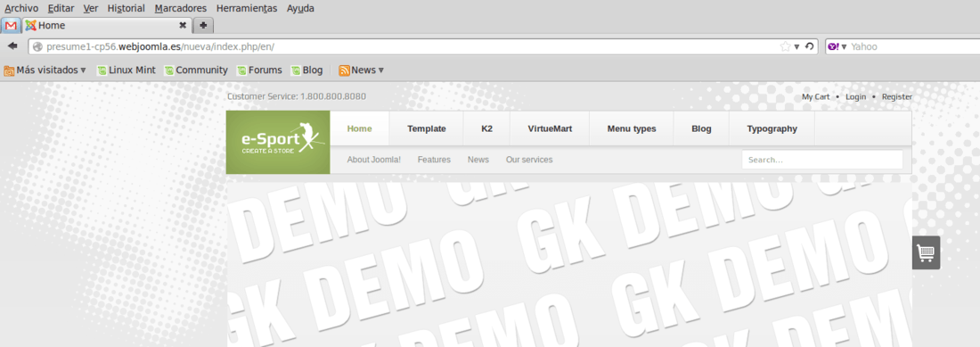Close the Home tab
Viewport: 980px width, 347px height.
pyautogui.click(x=183, y=26)
